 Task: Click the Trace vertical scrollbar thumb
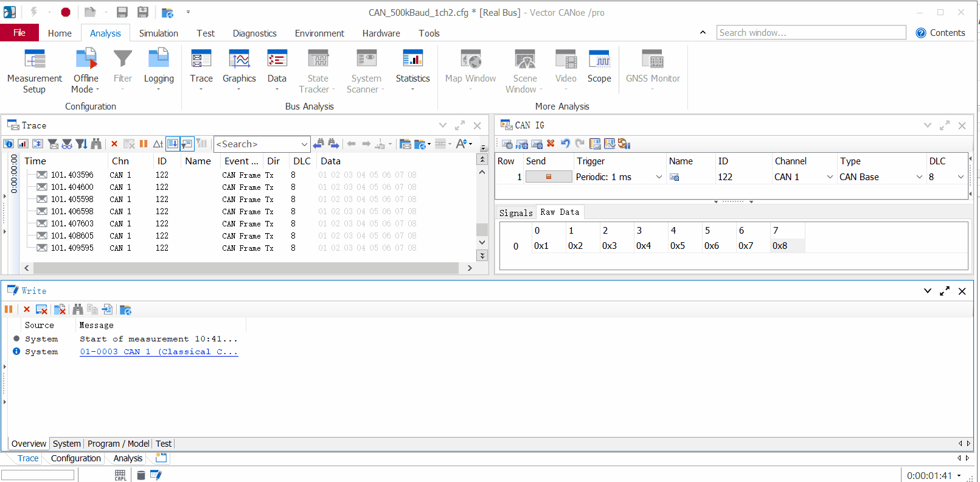(x=482, y=229)
